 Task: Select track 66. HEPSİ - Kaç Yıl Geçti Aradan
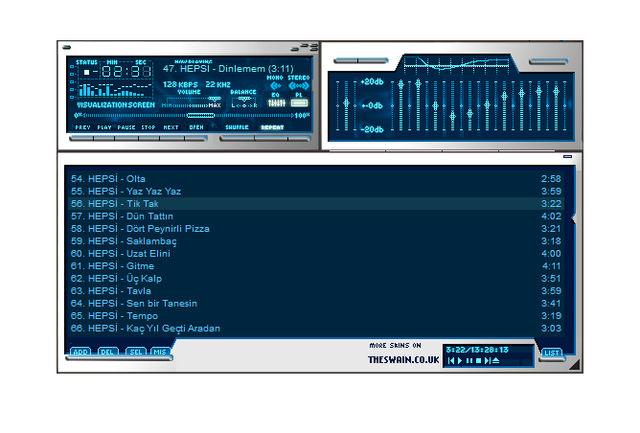pos(317,328)
